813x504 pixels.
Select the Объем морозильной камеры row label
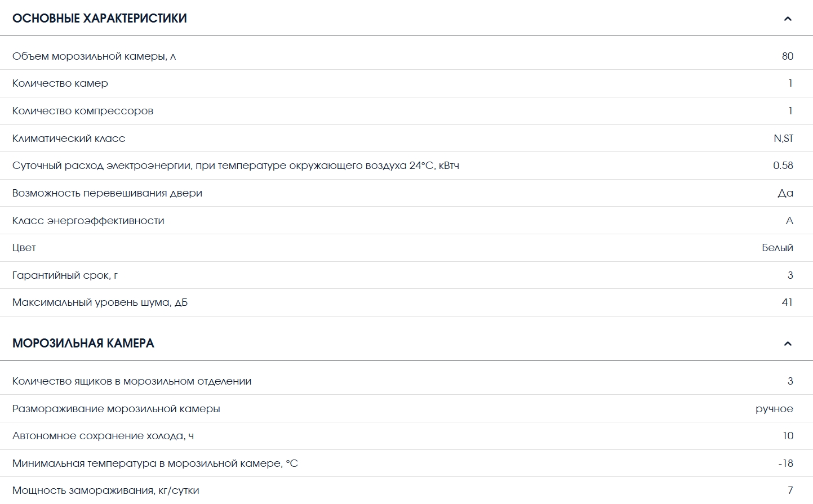coord(94,56)
